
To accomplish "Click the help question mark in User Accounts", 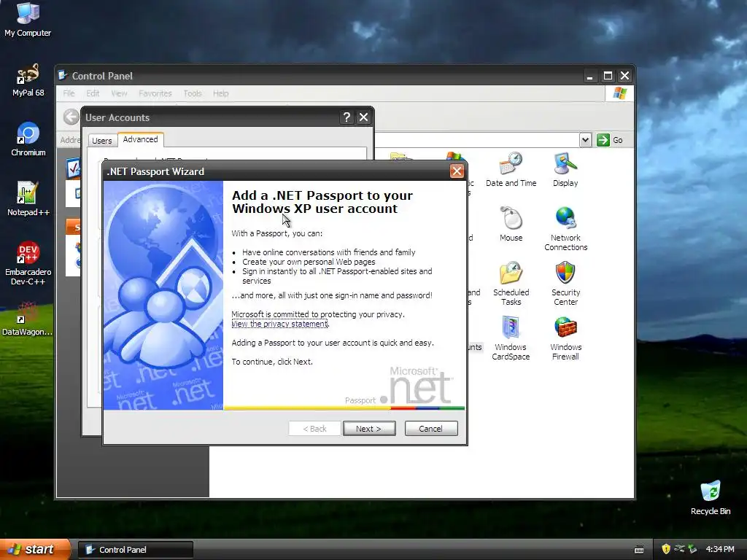I will click(347, 117).
